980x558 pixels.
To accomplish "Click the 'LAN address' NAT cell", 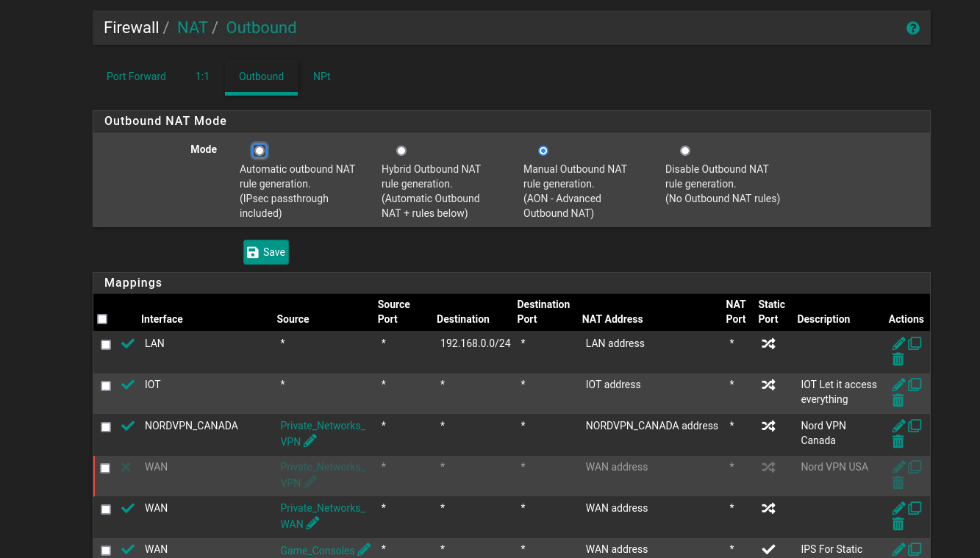I will [x=615, y=343].
